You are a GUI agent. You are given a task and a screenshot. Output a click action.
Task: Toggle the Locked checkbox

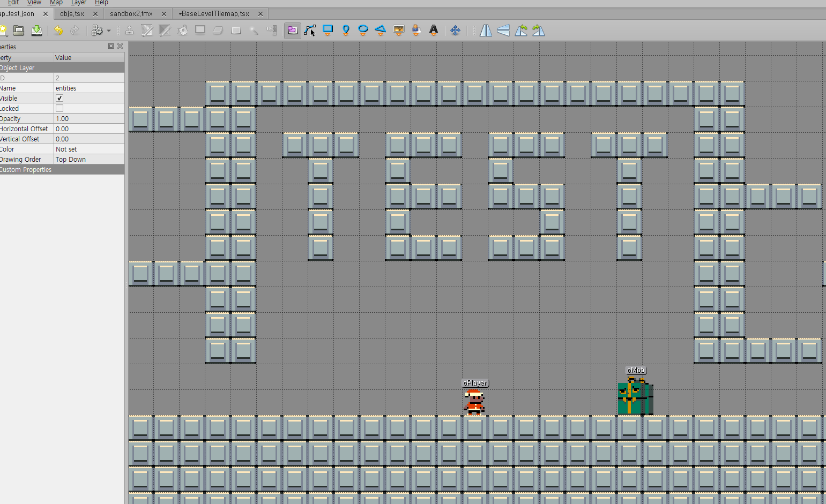[x=59, y=109]
